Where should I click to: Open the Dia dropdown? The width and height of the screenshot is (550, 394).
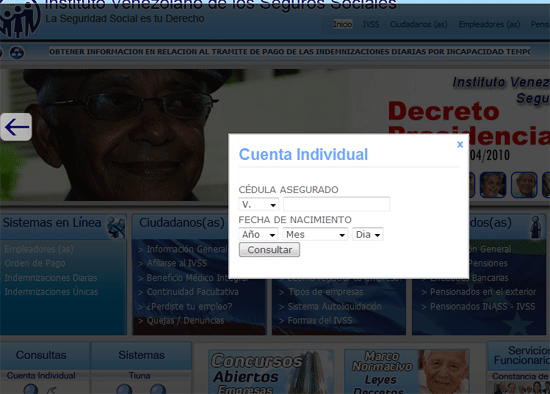[368, 234]
